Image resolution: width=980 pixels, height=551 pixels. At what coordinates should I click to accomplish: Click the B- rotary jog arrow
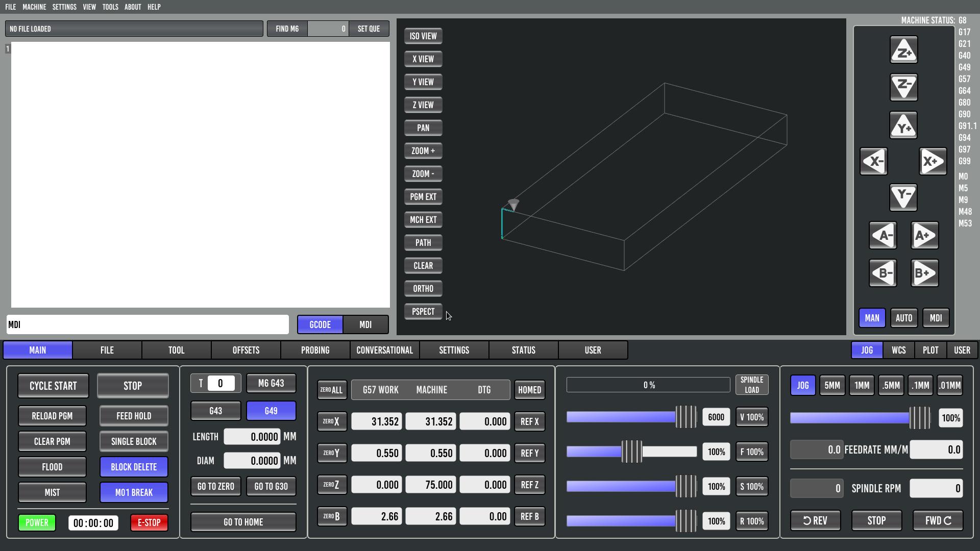[883, 273]
